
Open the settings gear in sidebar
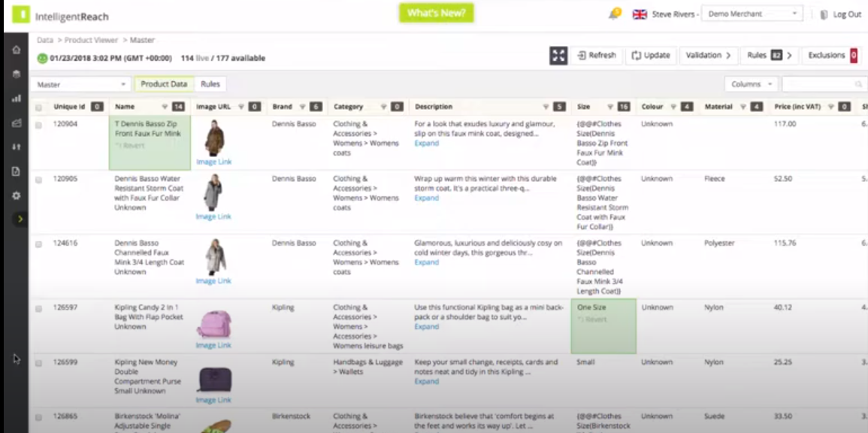click(x=16, y=195)
